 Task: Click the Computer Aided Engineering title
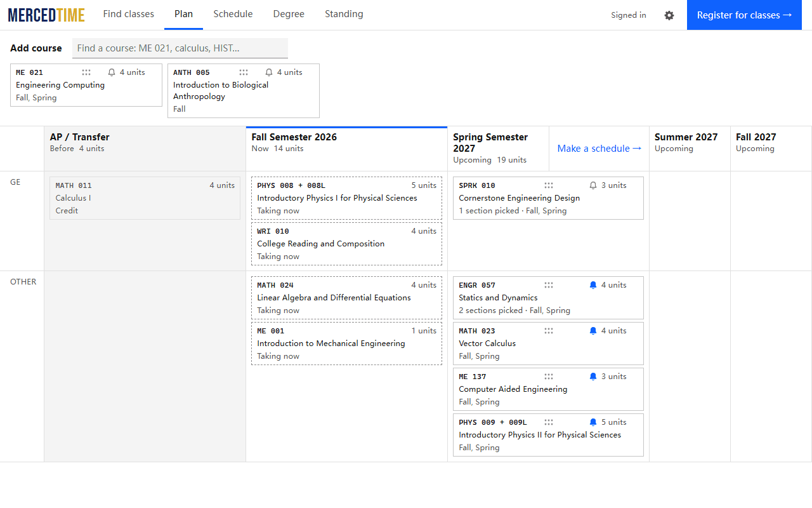pyautogui.click(x=513, y=389)
